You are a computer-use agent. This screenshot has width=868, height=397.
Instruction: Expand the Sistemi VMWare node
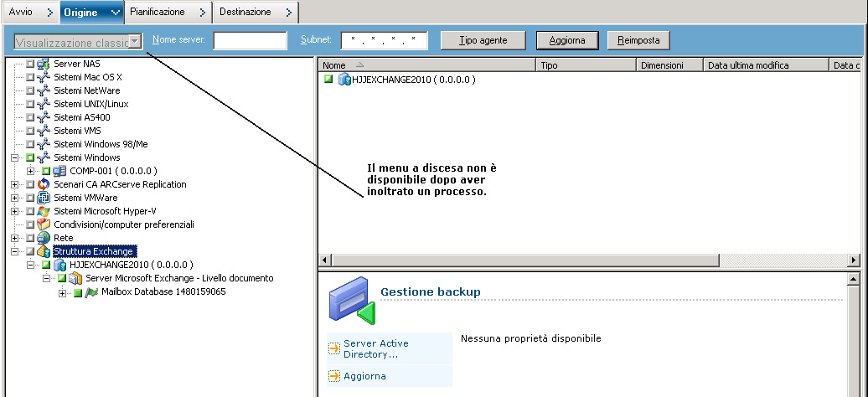[14, 198]
